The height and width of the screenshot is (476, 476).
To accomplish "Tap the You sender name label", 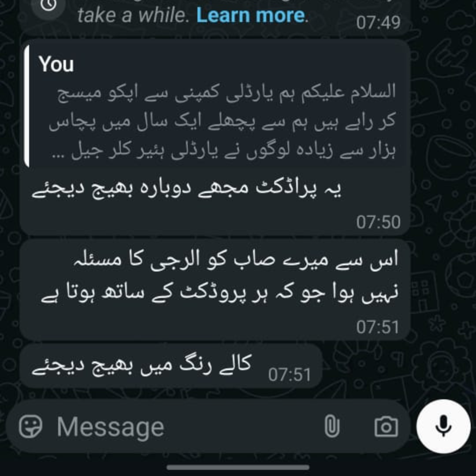I will tap(56, 64).
